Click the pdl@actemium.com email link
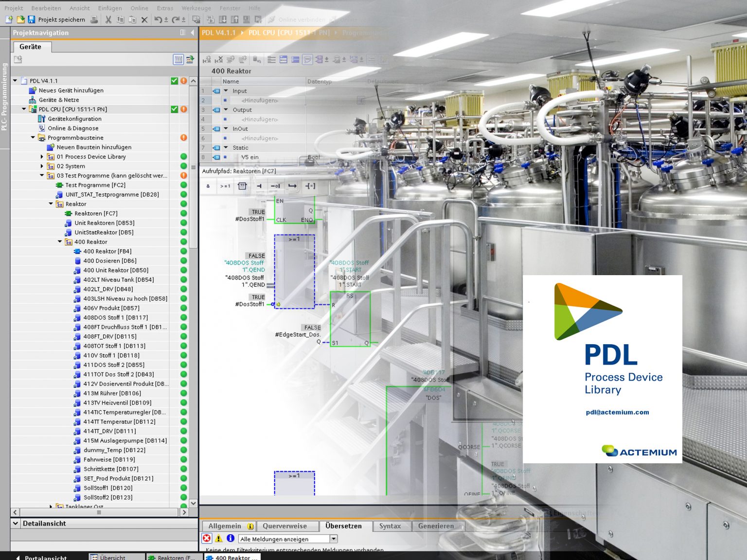 coord(617,412)
